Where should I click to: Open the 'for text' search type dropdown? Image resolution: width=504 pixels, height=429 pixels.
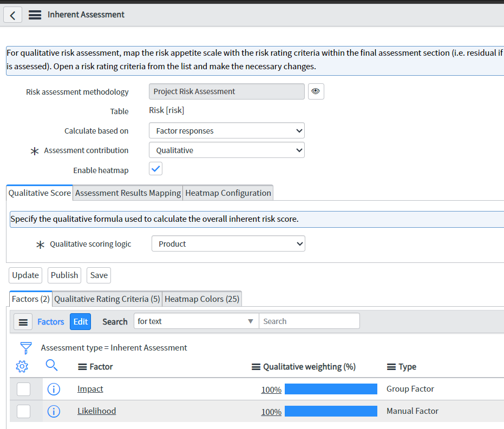tap(195, 321)
